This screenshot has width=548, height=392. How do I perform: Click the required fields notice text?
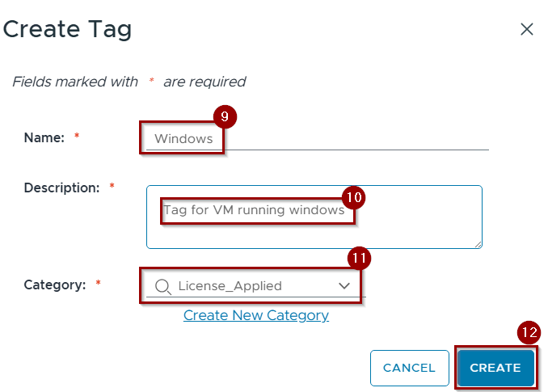coord(129,82)
